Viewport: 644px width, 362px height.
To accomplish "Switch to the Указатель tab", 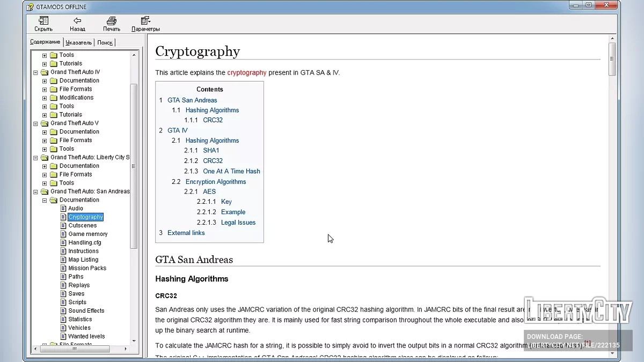I will (x=78, y=42).
